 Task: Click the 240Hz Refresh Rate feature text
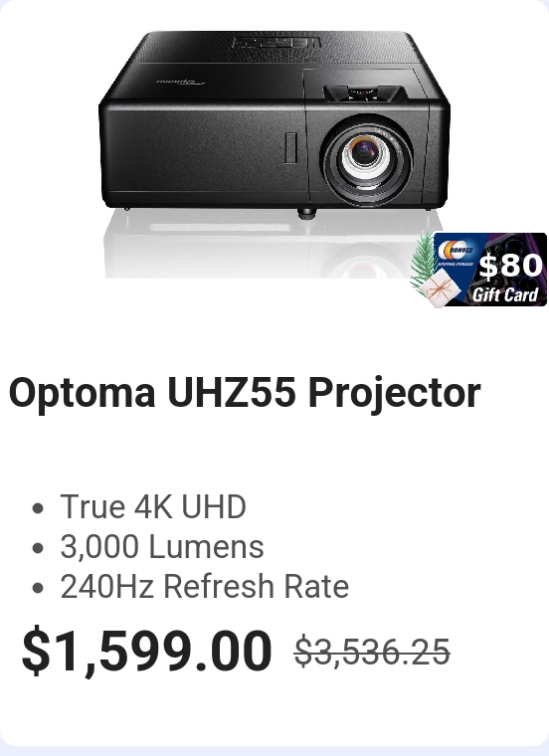[x=204, y=586]
